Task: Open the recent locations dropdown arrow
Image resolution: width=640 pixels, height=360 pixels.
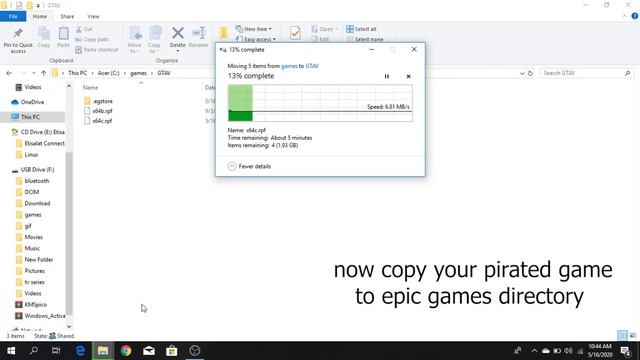Action: [x=33, y=73]
